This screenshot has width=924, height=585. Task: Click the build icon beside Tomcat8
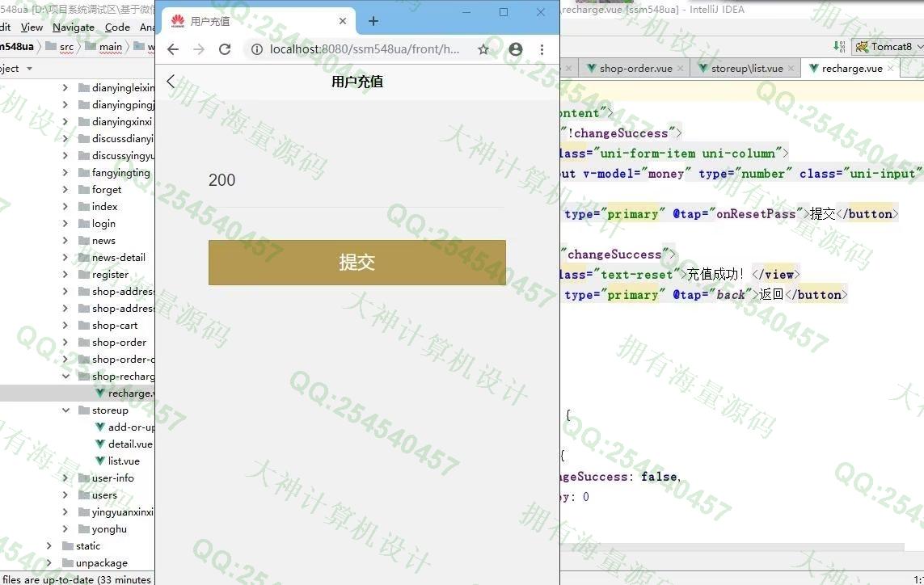point(840,47)
